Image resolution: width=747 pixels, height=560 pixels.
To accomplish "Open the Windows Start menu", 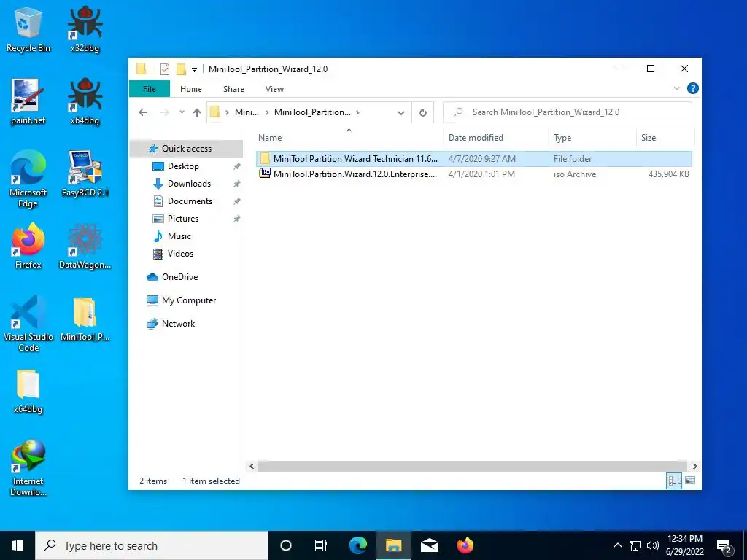I will pos(18,545).
